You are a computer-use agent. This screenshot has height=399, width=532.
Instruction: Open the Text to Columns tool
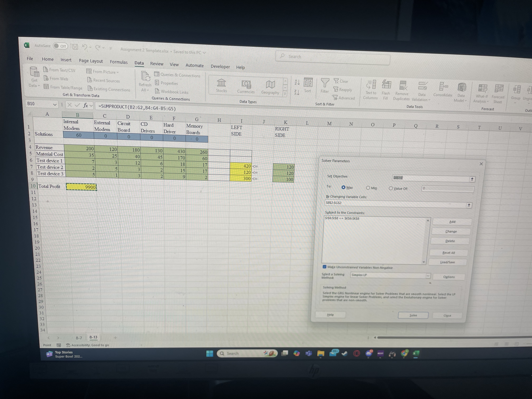pyautogui.click(x=371, y=85)
